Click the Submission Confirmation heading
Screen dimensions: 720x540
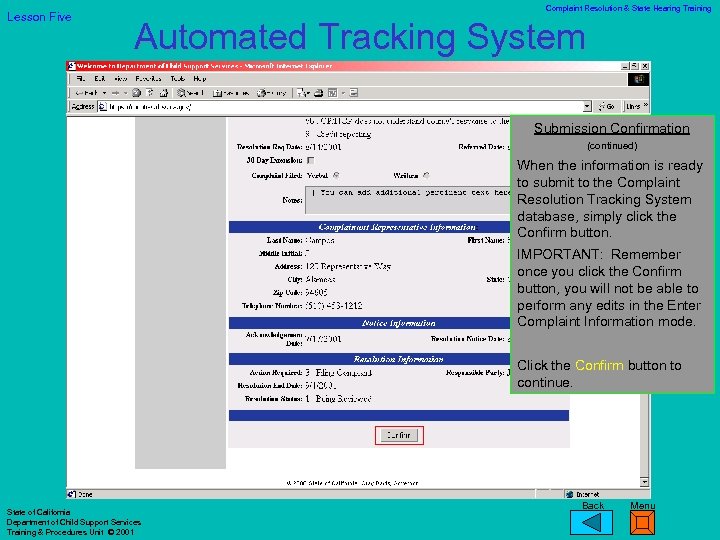612,128
